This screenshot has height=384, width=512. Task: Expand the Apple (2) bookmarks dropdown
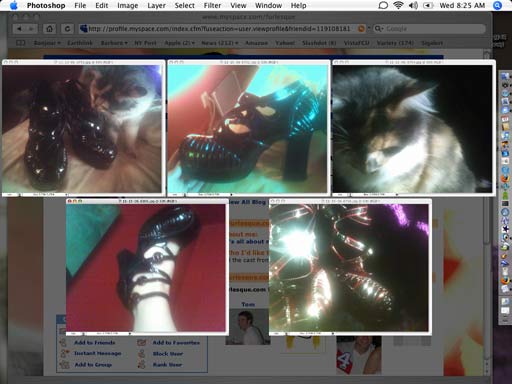pyautogui.click(x=179, y=43)
